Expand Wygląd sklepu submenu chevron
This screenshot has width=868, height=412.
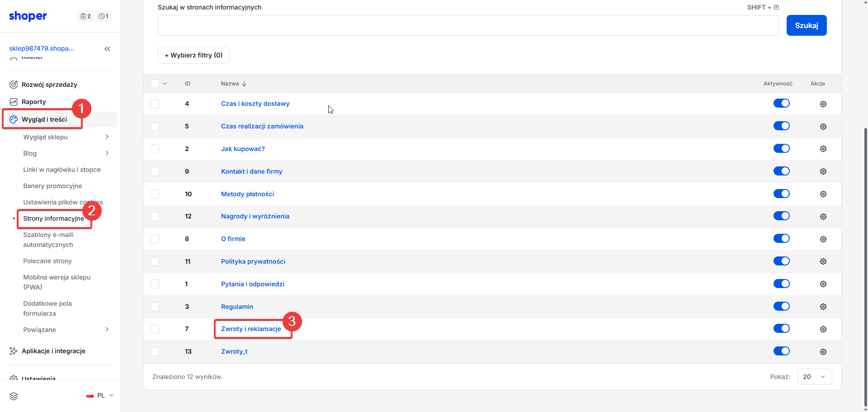[x=107, y=137]
